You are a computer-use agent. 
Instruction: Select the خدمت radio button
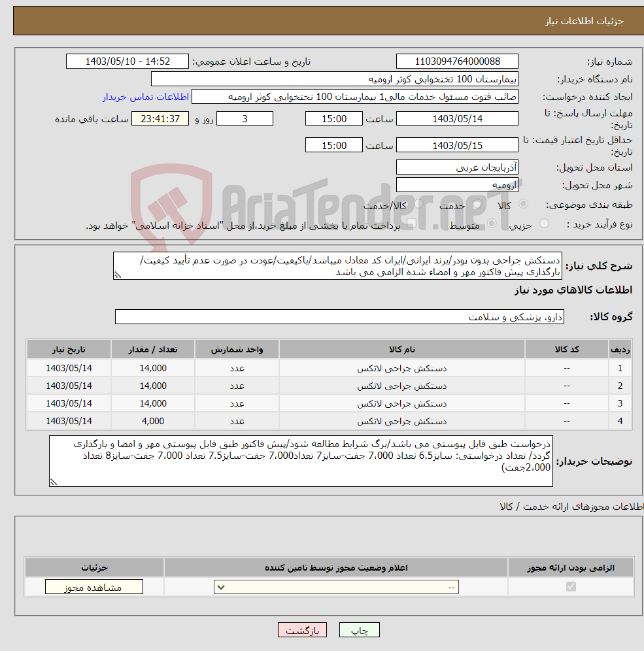pos(477,204)
